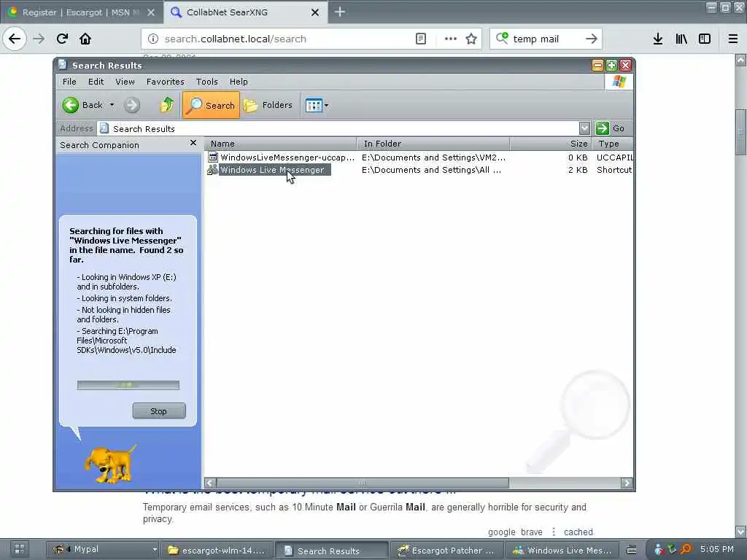
Task: Show site information icon
Action: click(x=153, y=39)
